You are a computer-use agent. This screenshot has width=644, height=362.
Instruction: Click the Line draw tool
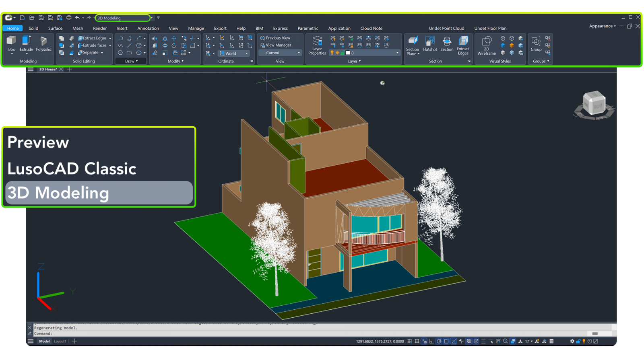point(129,45)
